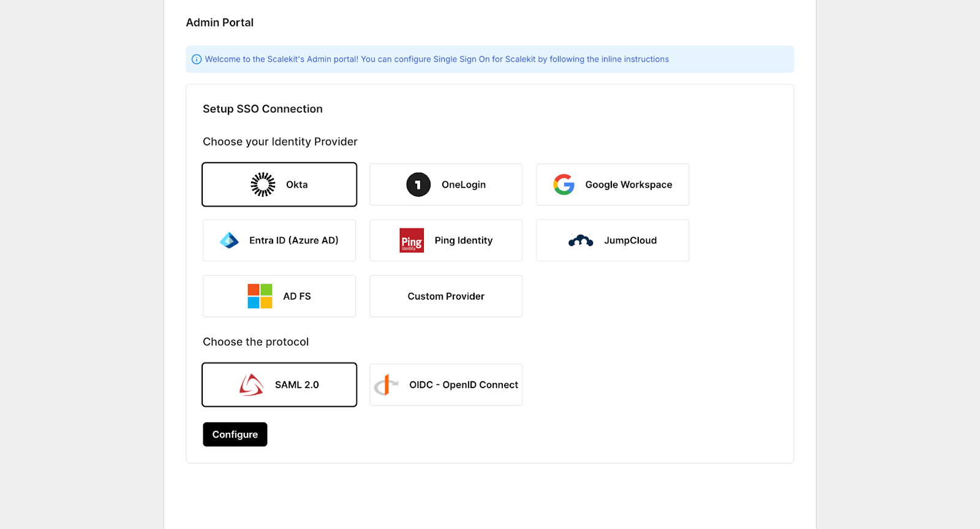This screenshot has height=529, width=980.
Task: Click the OpenID Connect logo icon
Action: [x=386, y=385]
